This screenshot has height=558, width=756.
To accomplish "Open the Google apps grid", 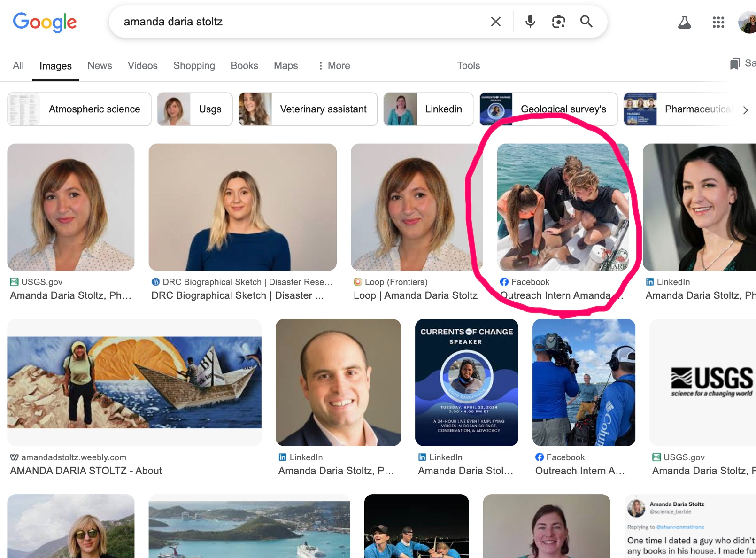I will [718, 22].
